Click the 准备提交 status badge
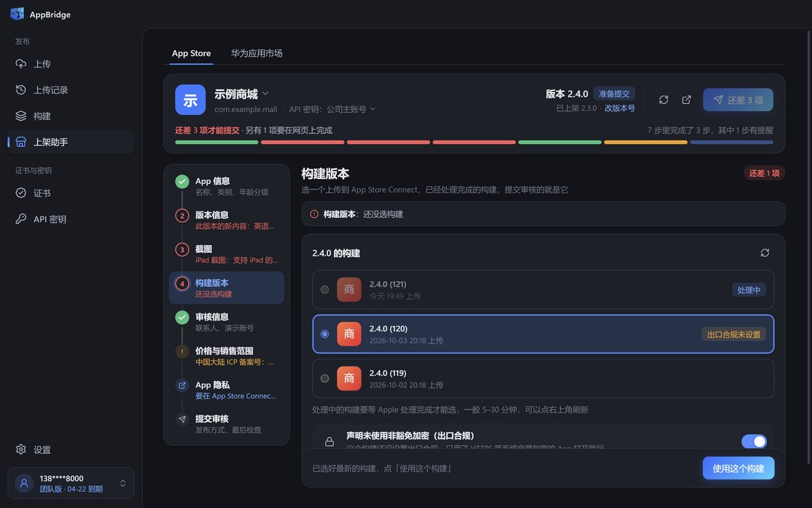This screenshot has width=812, height=508. (615, 94)
